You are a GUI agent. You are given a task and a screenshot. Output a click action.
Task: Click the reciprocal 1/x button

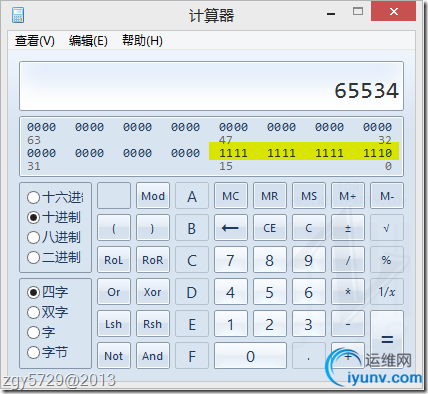[387, 292]
